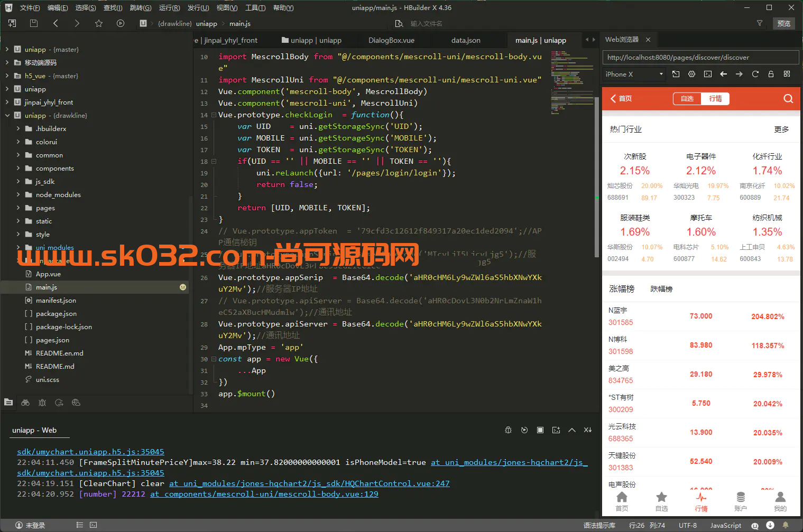Image resolution: width=803 pixels, height=532 pixels.
Task: Click the bug icon under project tree
Action: pyautogui.click(x=42, y=403)
